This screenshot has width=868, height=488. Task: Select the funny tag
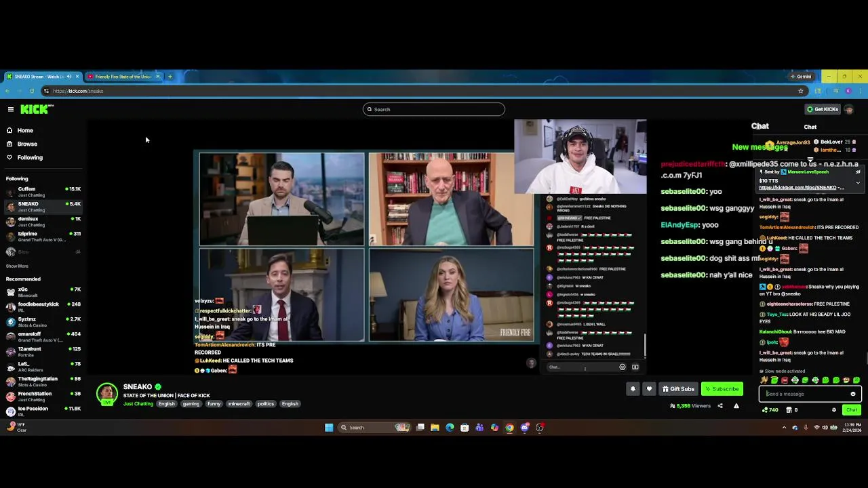pos(214,404)
